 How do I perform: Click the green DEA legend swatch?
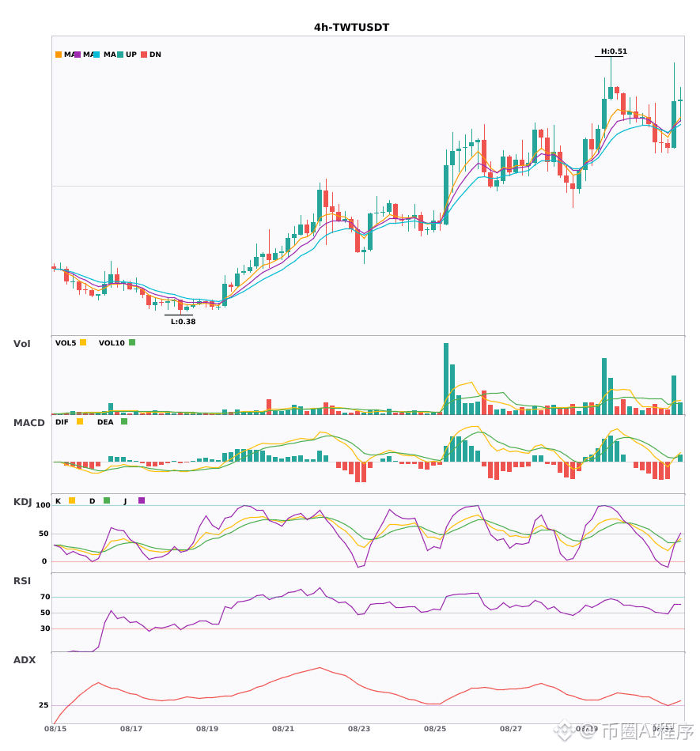[124, 421]
